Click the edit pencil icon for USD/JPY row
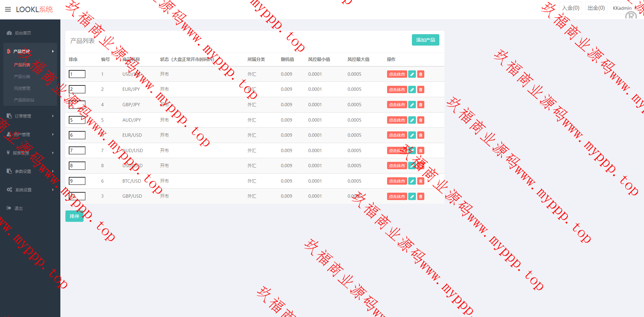 (412, 74)
